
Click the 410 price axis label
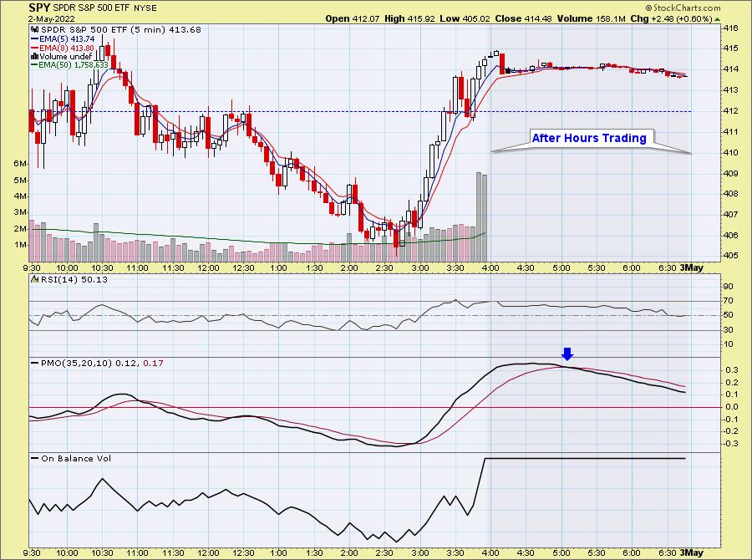click(x=730, y=153)
